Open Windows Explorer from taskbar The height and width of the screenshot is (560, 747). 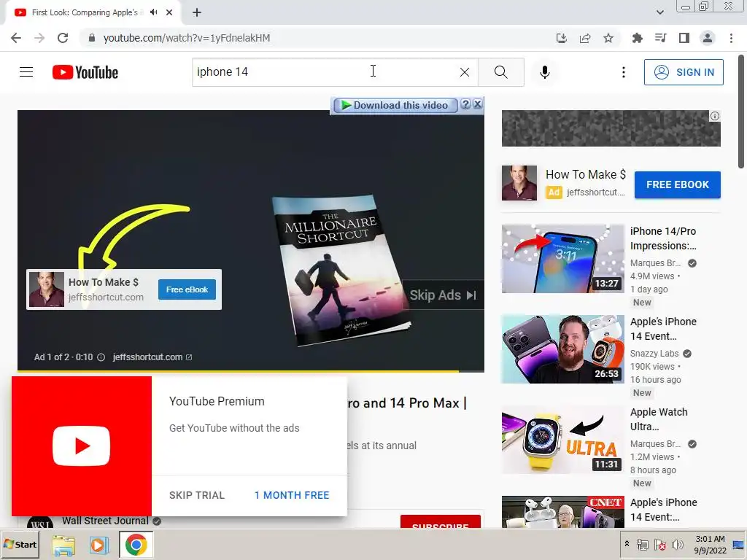tap(63, 545)
